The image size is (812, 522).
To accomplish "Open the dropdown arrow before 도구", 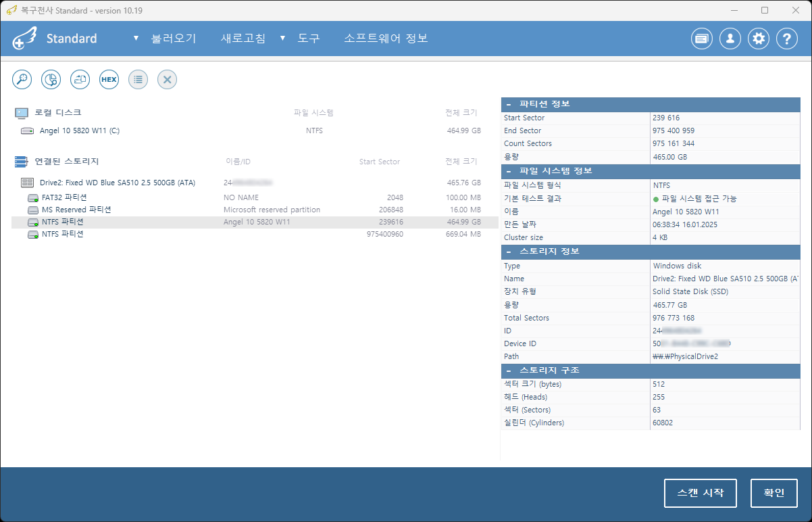I will pyautogui.click(x=283, y=38).
